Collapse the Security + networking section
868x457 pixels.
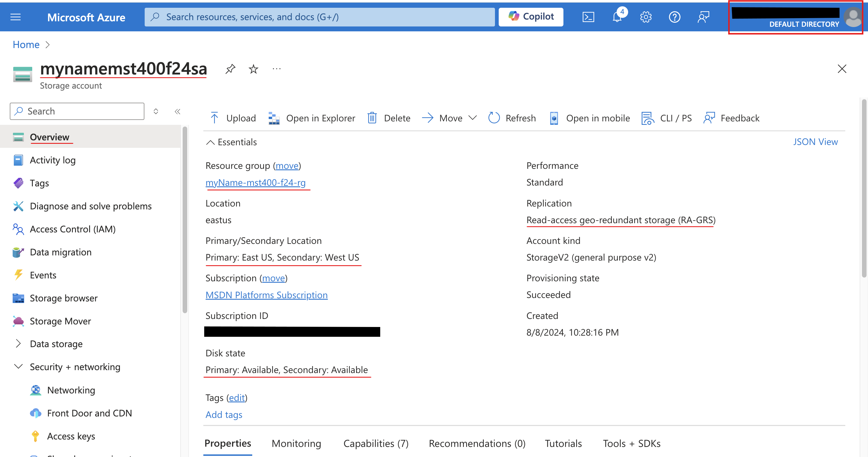[x=18, y=367]
